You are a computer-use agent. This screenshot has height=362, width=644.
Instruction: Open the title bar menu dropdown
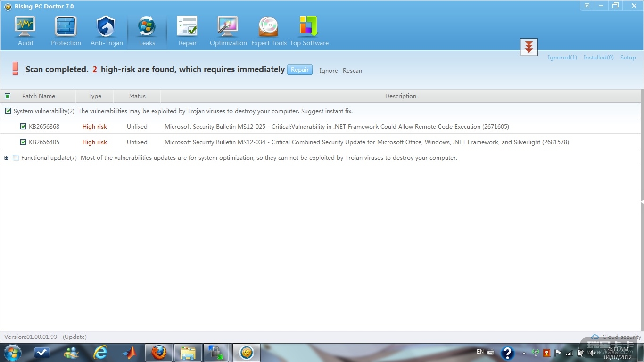click(x=587, y=6)
